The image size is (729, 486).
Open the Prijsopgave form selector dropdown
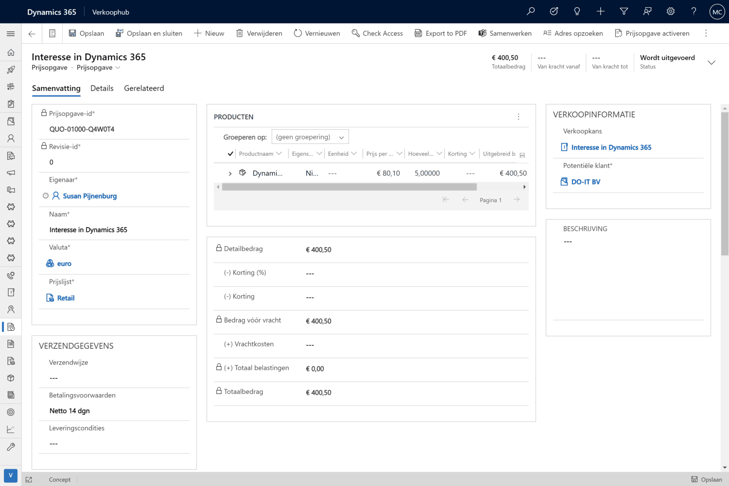[99, 67]
